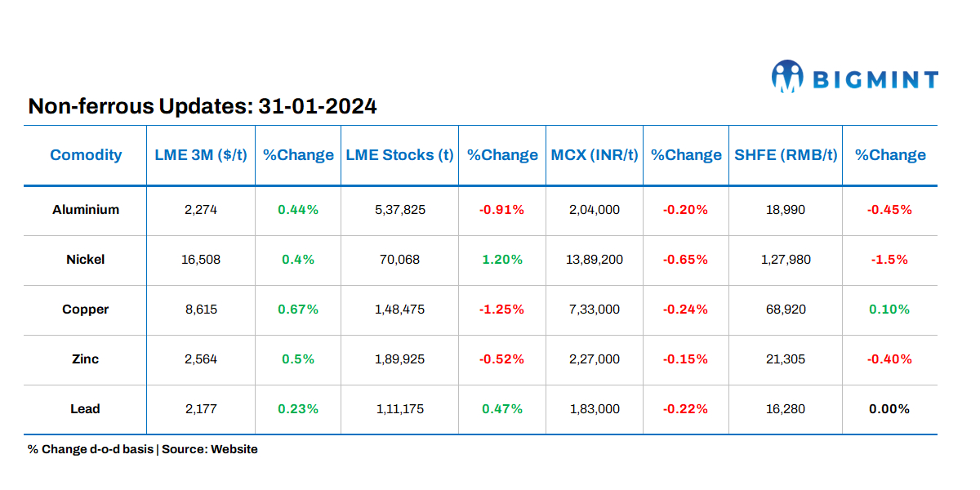Click the Aluminium row label

(86, 210)
